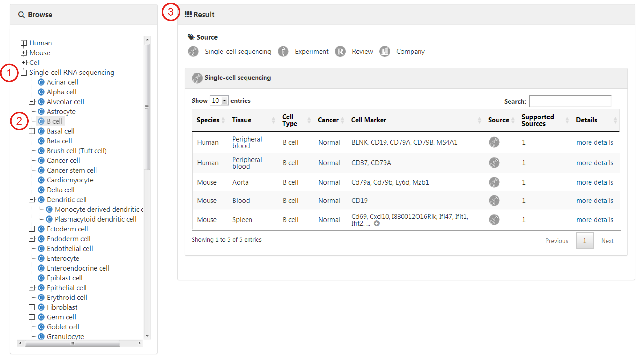Click the Astrocyte cell icon in tree
The image size is (644, 359).
pyautogui.click(x=41, y=111)
